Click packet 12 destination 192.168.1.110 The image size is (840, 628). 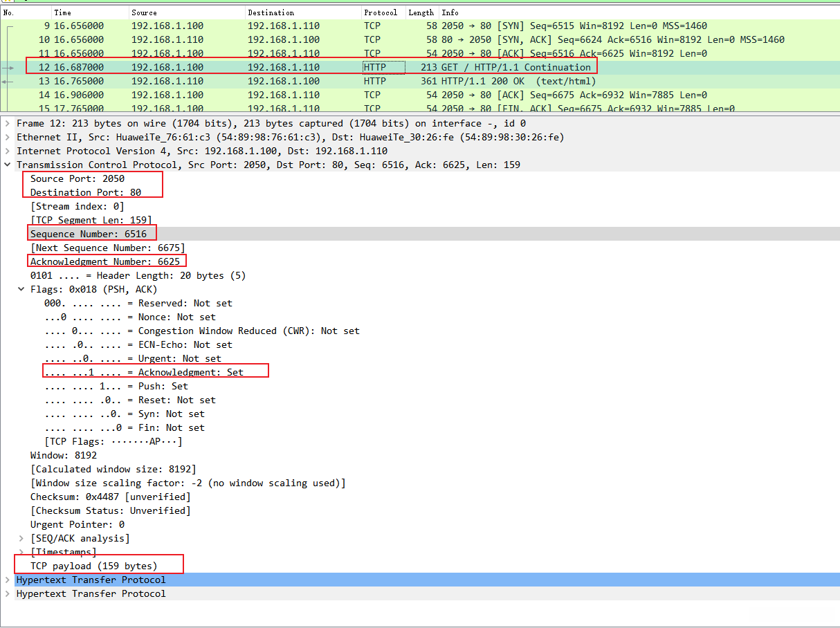(284, 67)
